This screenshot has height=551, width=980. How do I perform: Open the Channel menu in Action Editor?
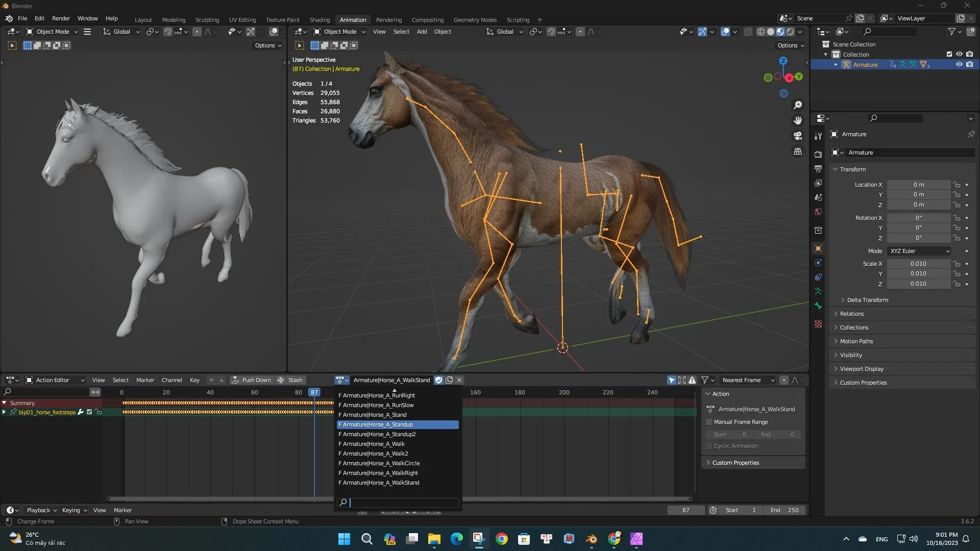[171, 380]
